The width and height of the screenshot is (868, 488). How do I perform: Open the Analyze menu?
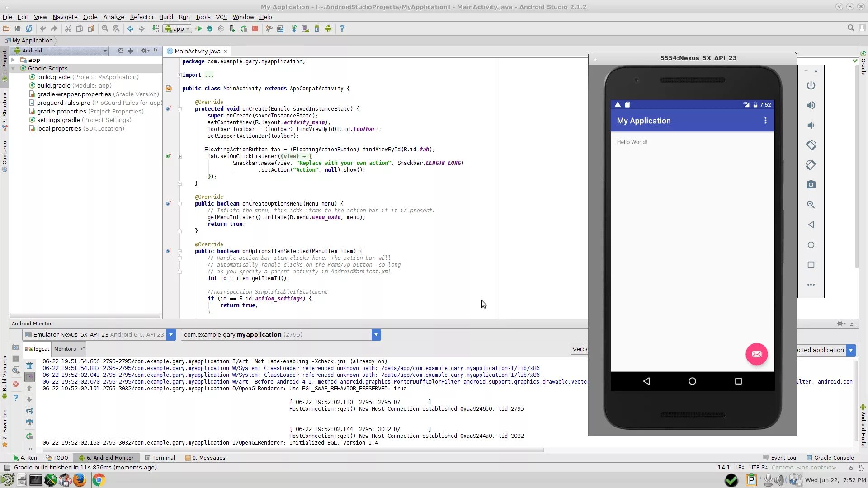coord(113,17)
